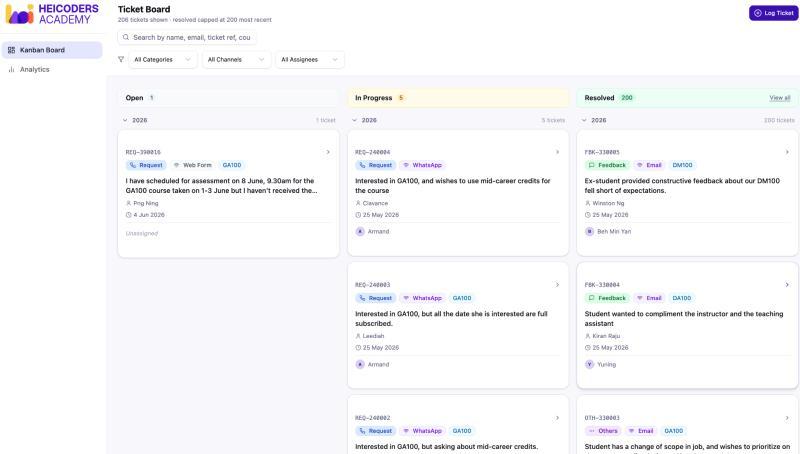Open ticket REQ-240002 via its arrow
Image resolution: width=800 pixels, height=454 pixels.
coord(557,418)
